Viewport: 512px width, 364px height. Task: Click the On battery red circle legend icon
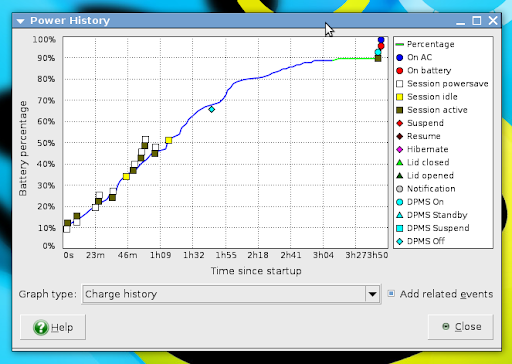tap(400, 71)
